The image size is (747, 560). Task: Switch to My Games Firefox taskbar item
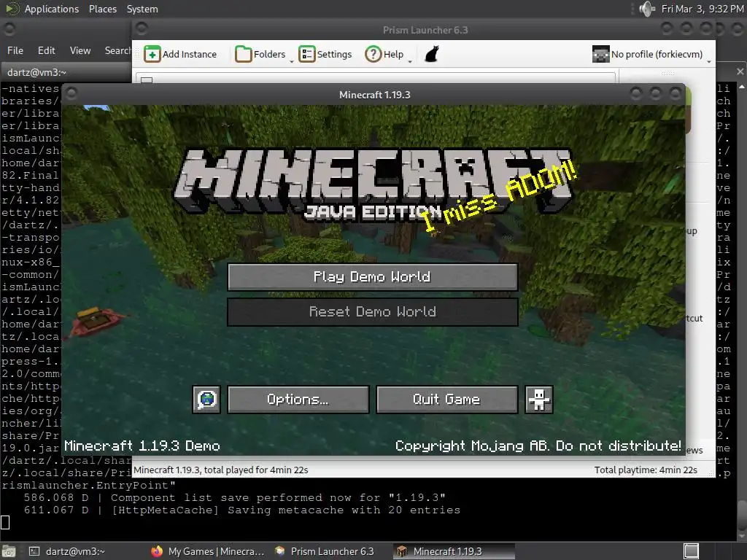pyautogui.click(x=208, y=551)
